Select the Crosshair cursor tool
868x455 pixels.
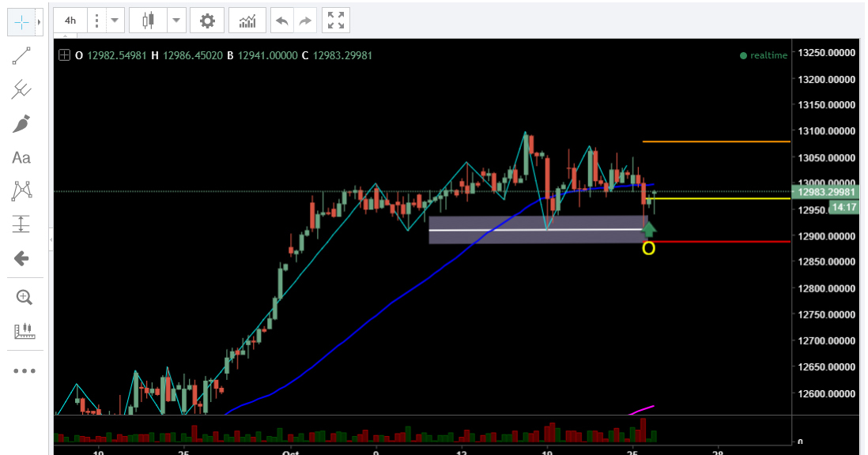coord(22,21)
